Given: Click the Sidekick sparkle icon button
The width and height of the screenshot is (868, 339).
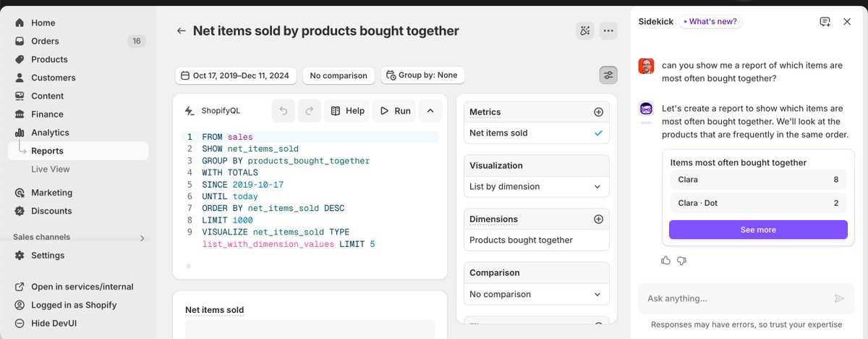Looking at the screenshot, I should [x=584, y=30].
